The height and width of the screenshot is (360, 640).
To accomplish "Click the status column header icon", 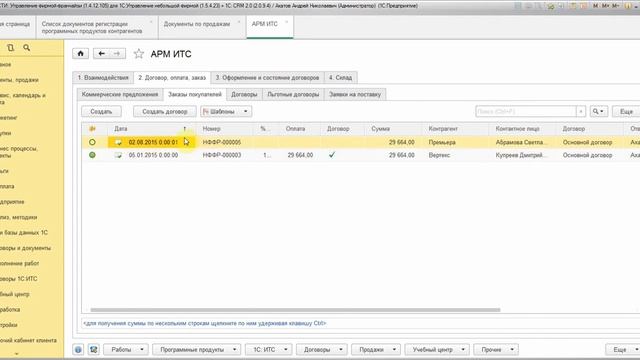I will (x=92, y=129).
